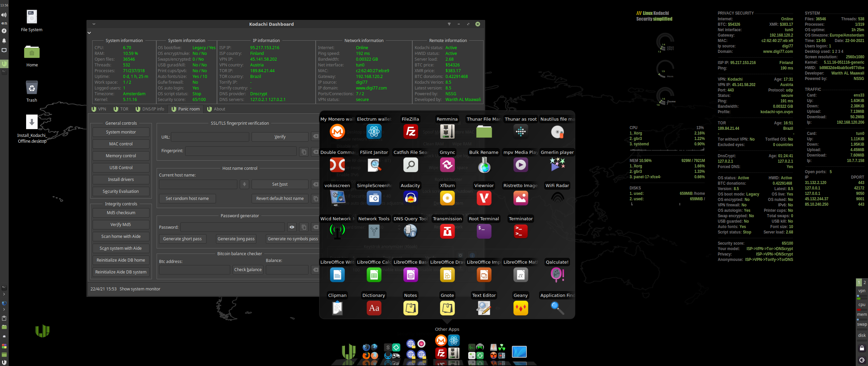Open Double Commander icon
Viewport: 868px width, 366px height.
(x=337, y=165)
